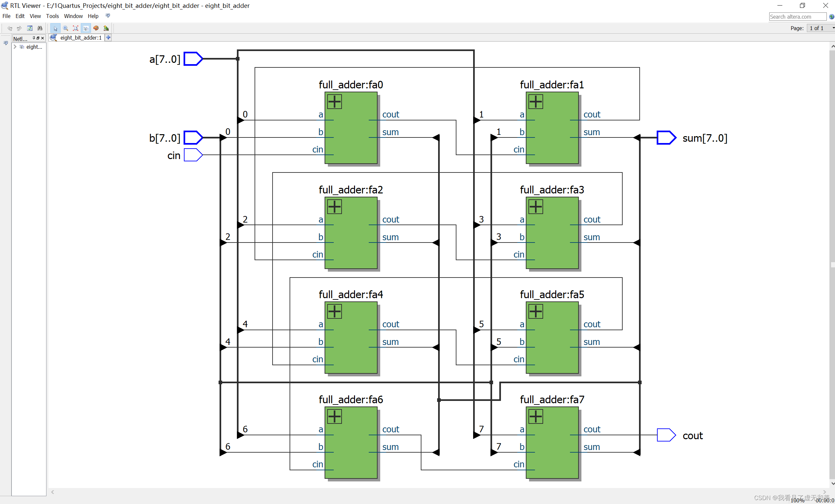The image size is (835, 504).
Task: Click the sum[7..0] output pin
Action: click(x=666, y=137)
